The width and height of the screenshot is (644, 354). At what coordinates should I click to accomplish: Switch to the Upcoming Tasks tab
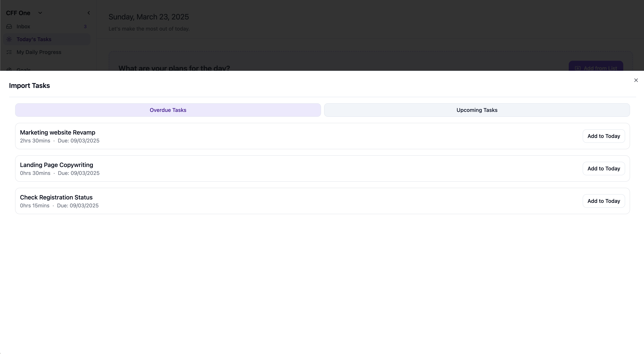(477, 110)
